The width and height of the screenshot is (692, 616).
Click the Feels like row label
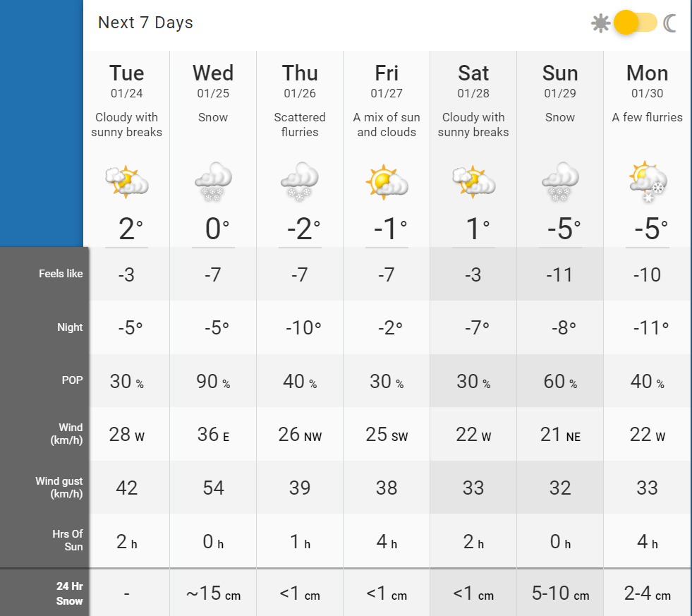pyautogui.click(x=61, y=274)
